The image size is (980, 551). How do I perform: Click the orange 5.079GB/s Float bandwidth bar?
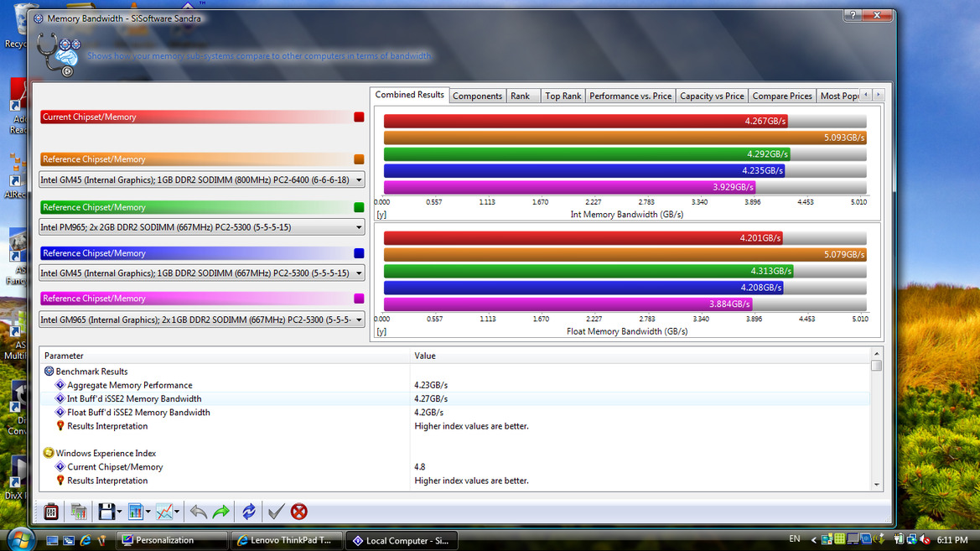point(625,255)
